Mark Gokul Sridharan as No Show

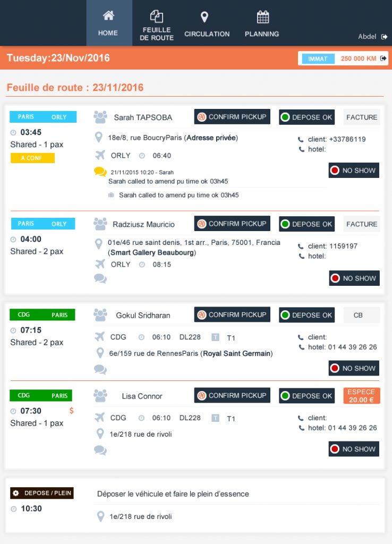[354, 368]
